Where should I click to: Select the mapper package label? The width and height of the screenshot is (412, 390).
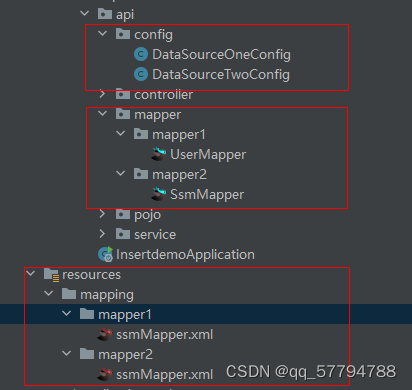tap(157, 115)
